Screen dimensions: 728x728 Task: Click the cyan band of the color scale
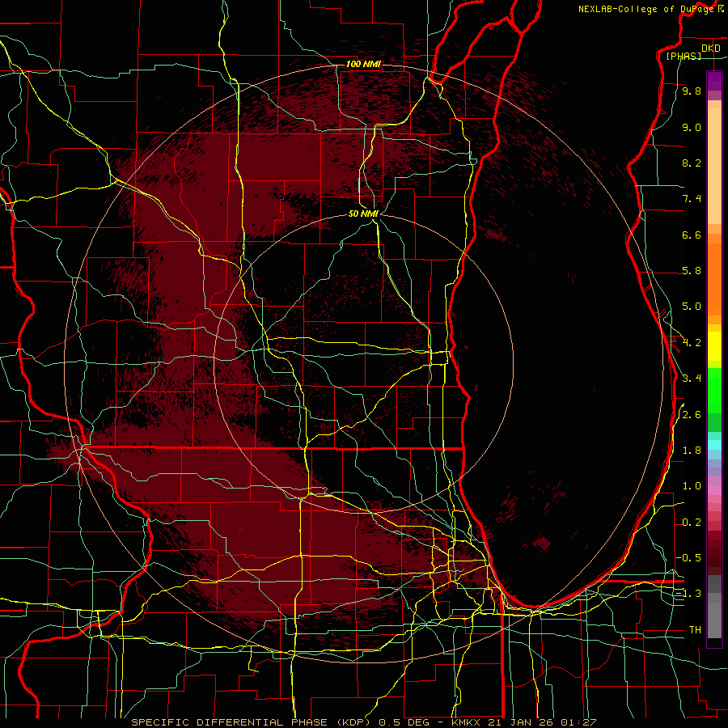pos(714,445)
